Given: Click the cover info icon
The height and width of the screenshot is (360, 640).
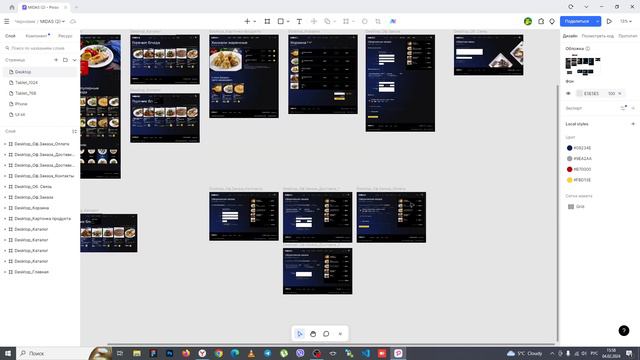Looking at the screenshot, I should (588, 49).
